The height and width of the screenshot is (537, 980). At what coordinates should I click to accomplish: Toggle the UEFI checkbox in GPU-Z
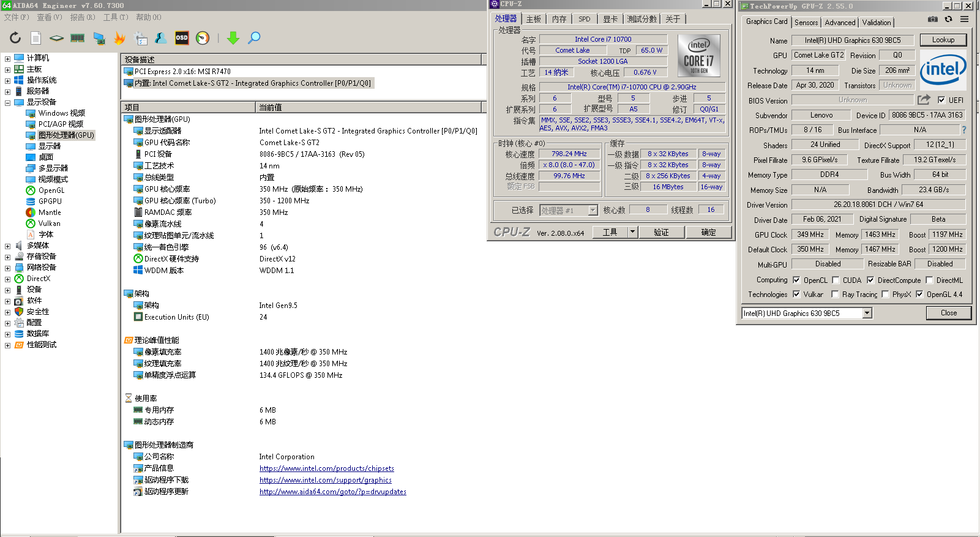tap(941, 100)
